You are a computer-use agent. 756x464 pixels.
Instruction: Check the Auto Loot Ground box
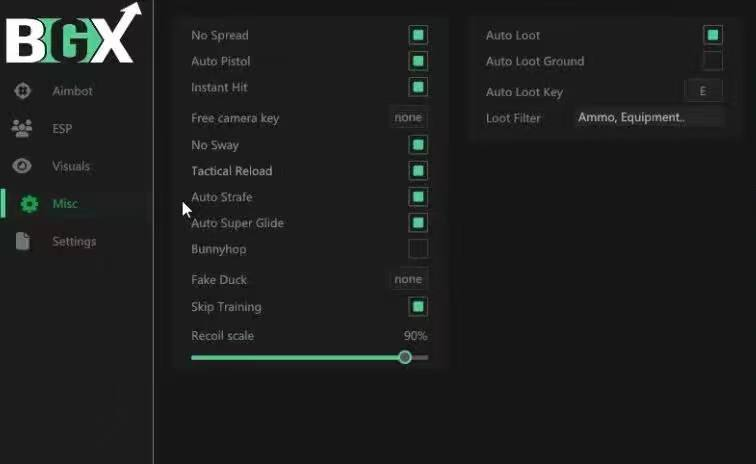click(x=712, y=61)
